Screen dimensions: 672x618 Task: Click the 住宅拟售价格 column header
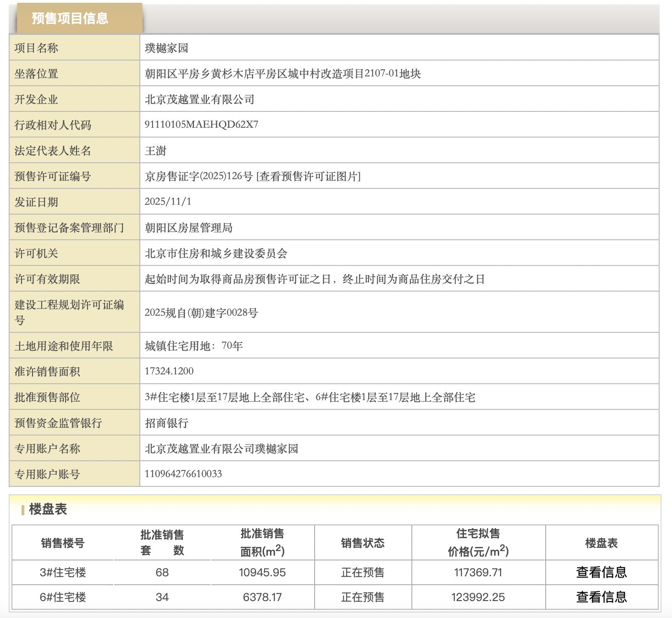[x=478, y=543]
